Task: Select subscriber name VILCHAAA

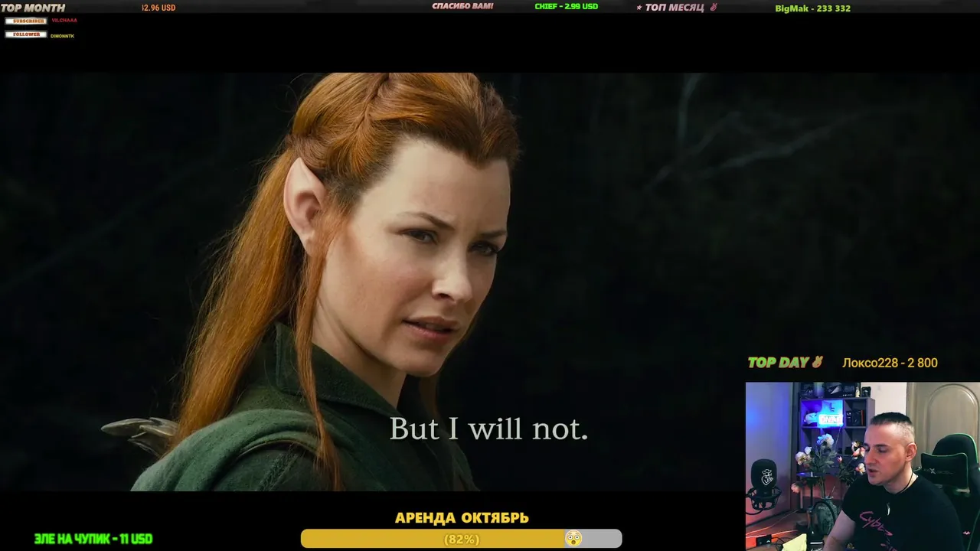Action: tap(64, 21)
